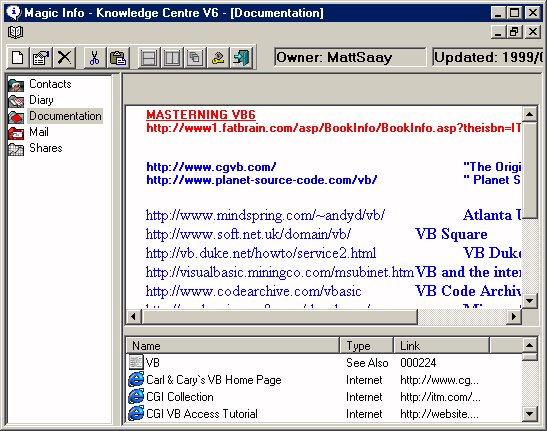Viewport: 547px width, 431px height.
Task: Click the Mail folder icon
Action: pos(16,133)
